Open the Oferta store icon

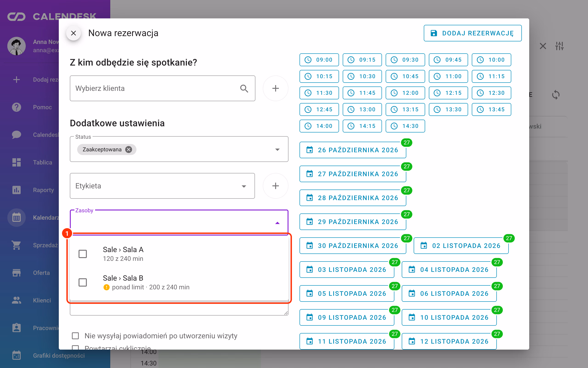coord(17,273)
